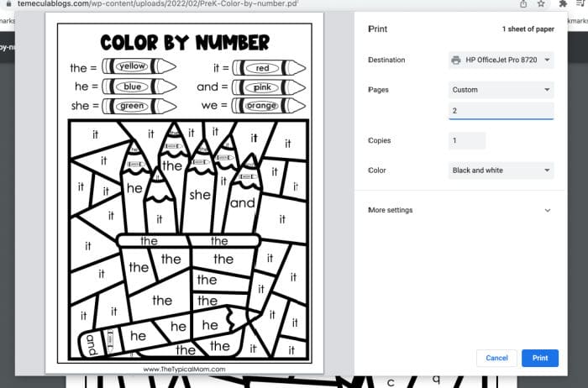588x388 pixels.
Task: Click the orange crayon in preview
Action: click(x=269, y=105)
